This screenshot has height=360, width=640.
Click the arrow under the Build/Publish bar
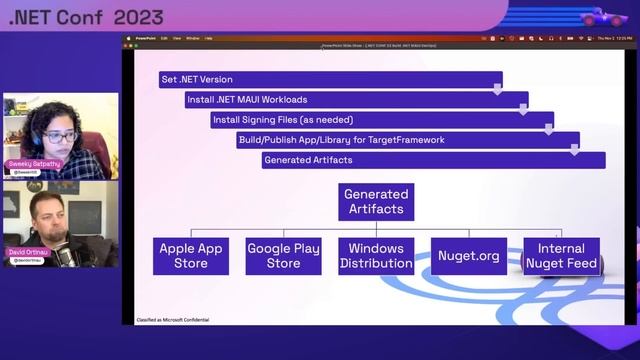(x=575, y=150)
